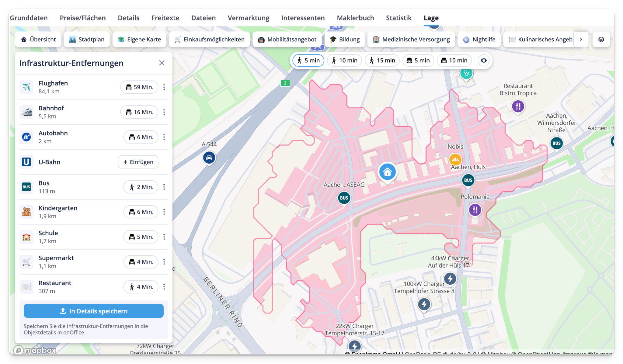
Task: Click In Details speichern button
Action: pyautogui.click(x=94, y=311)
